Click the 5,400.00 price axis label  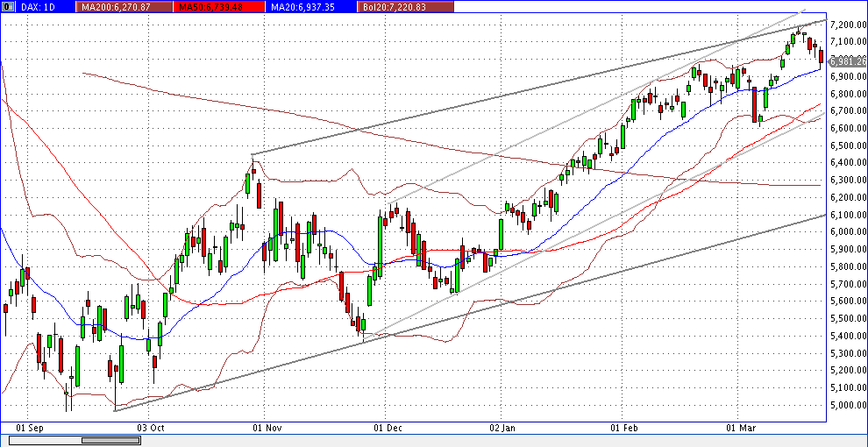[848, 336]
